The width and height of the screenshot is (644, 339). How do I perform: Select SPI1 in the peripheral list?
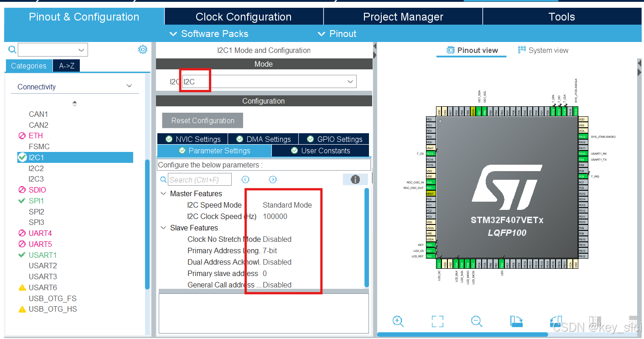tap(36, 201)
